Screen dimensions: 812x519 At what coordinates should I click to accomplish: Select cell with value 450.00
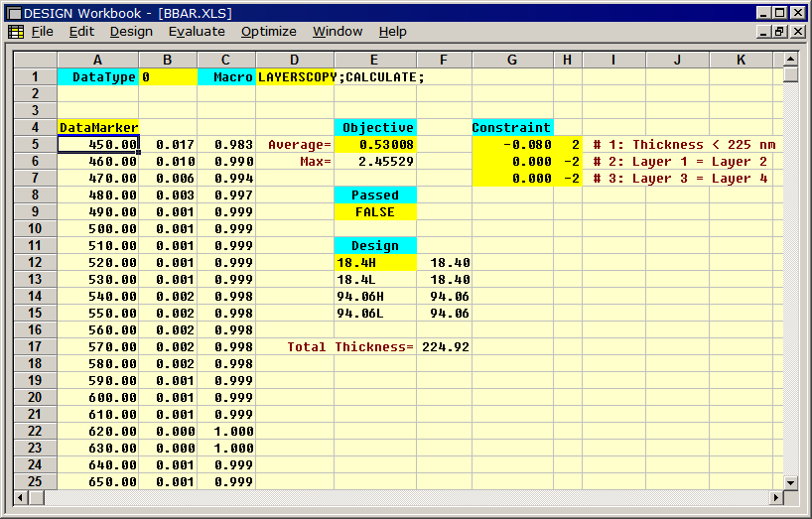click(x=98, y=144)
